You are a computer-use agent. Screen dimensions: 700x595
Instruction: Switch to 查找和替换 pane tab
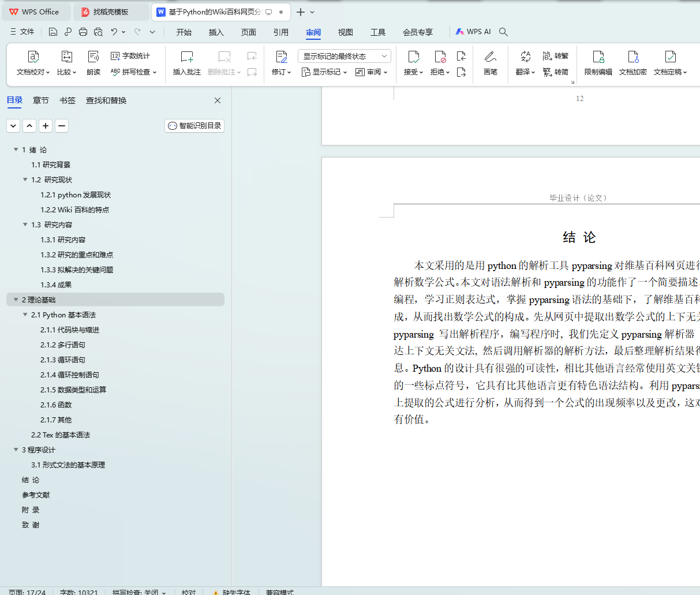point(106,100)
